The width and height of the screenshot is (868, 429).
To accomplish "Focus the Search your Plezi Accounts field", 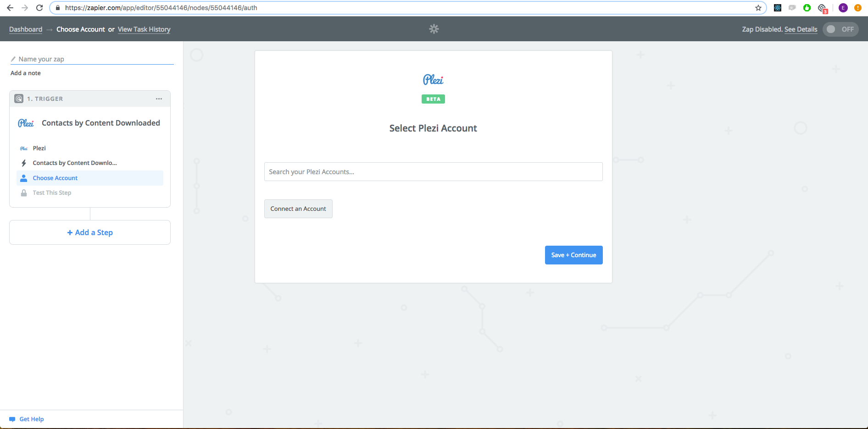I will point(434,171).
